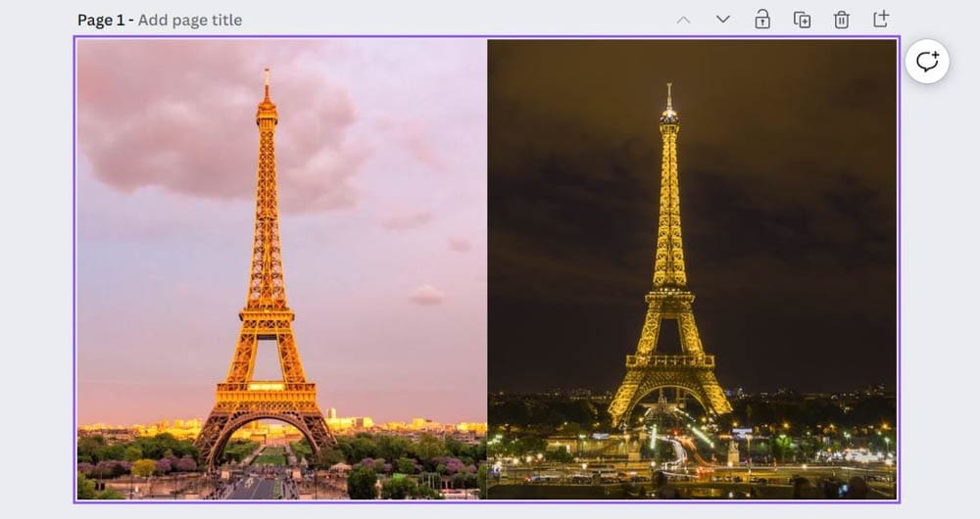The width and height of the screenshot is (980, 519).
Task: Duplicate page using the copy-plus icon
Action: pyautogui.click(x=802, y=20)
